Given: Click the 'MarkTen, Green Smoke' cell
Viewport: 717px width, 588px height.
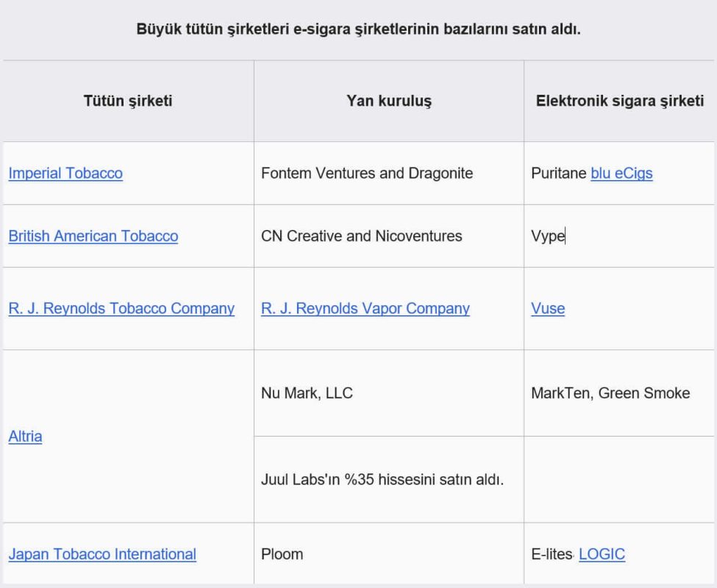Looking at the screenshot, I should pyautogui.click(x=610, y=393).
